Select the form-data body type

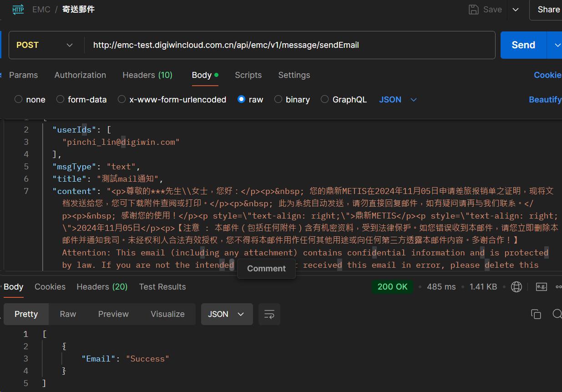pyautogui.click(x=81, y=99)
